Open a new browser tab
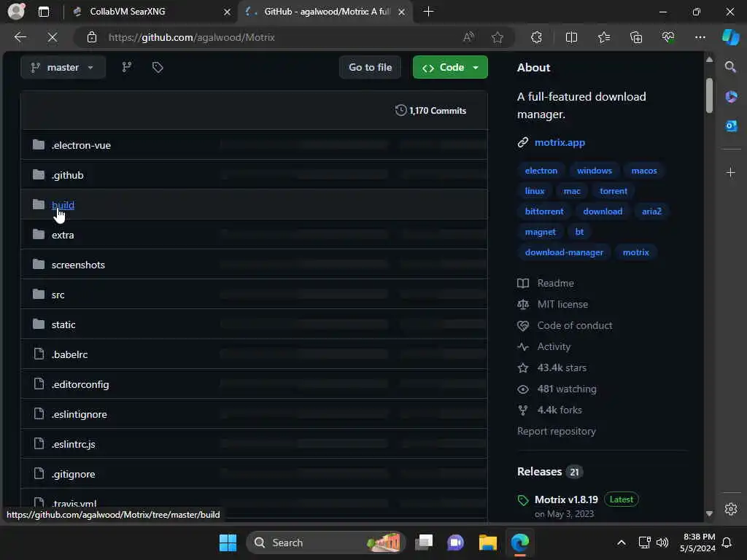Screen dimensions: 747x560 coord(428,12)
